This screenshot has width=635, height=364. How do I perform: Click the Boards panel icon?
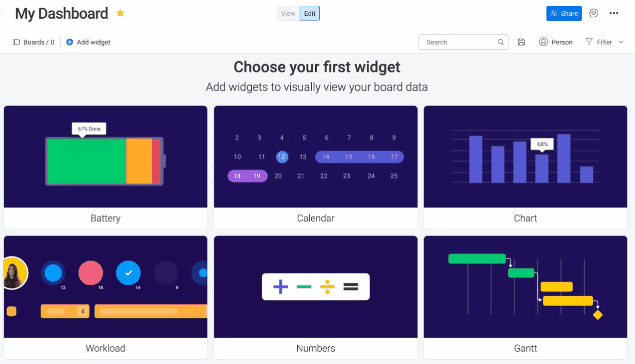tap(16, 42)
